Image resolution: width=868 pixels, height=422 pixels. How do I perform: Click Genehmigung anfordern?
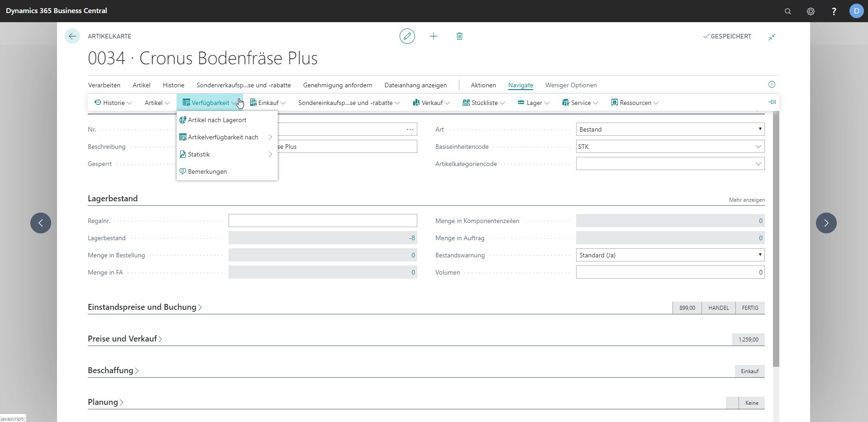(x=338, y=85)
